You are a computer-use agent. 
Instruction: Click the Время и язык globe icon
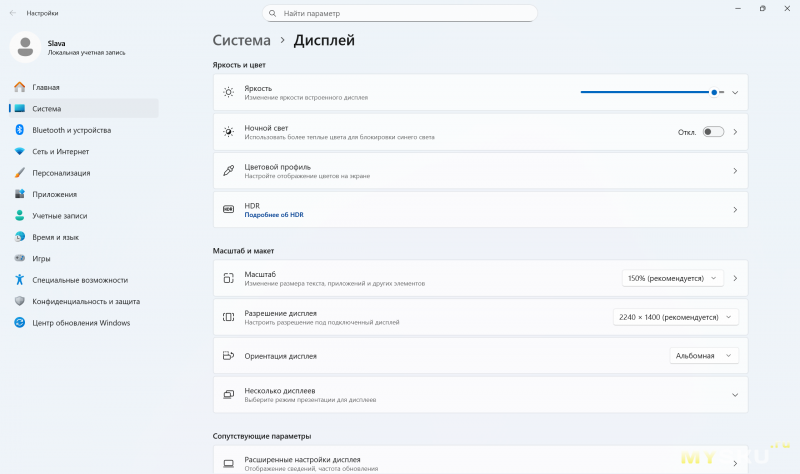[19, 237]
